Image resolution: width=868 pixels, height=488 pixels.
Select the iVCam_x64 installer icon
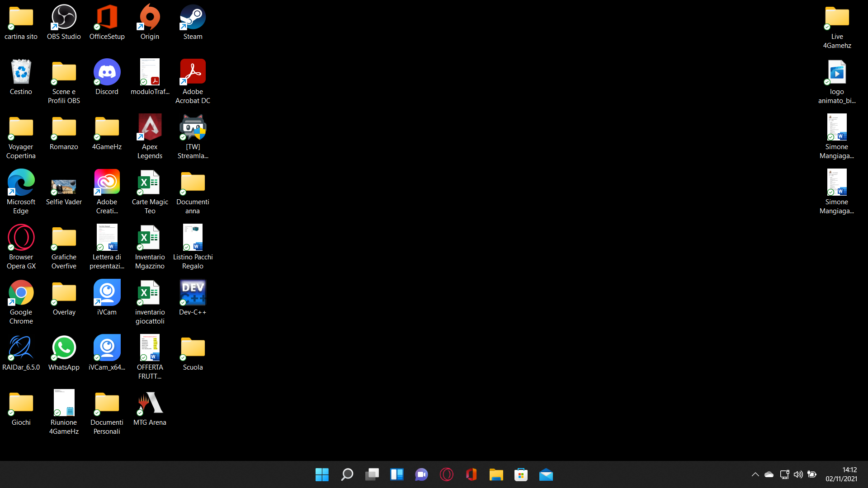[x=107, y=353]
